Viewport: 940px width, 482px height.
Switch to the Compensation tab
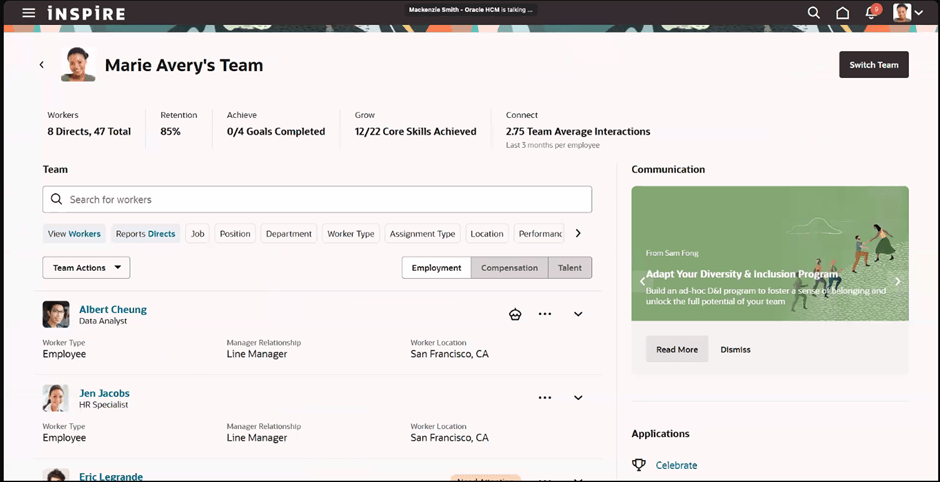click(x=509, y=268)
